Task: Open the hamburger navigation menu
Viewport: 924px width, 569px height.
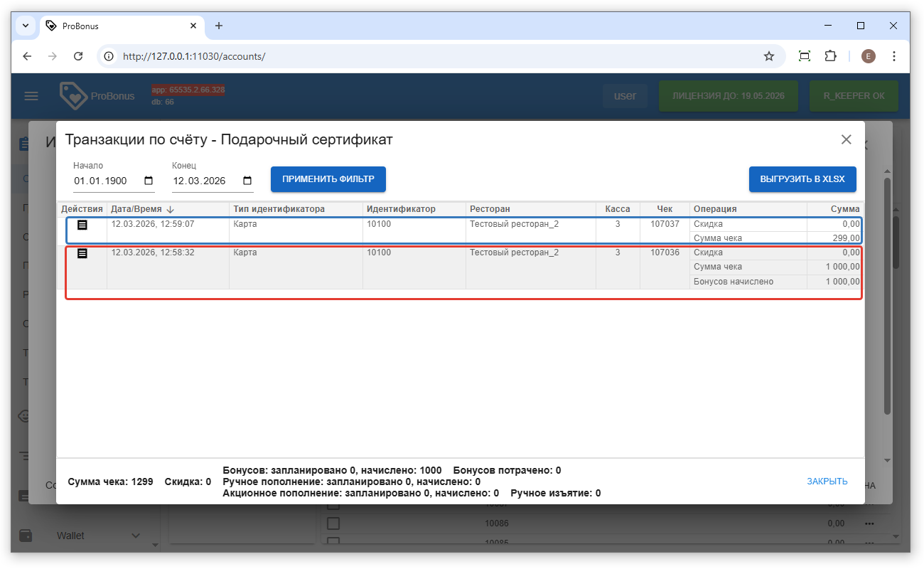Action: (31, 96)
